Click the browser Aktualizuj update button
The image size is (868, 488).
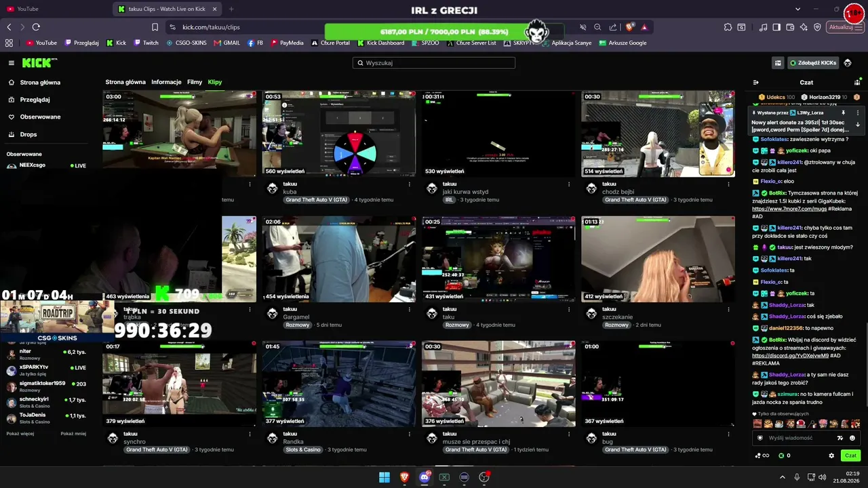coord(844,27)
